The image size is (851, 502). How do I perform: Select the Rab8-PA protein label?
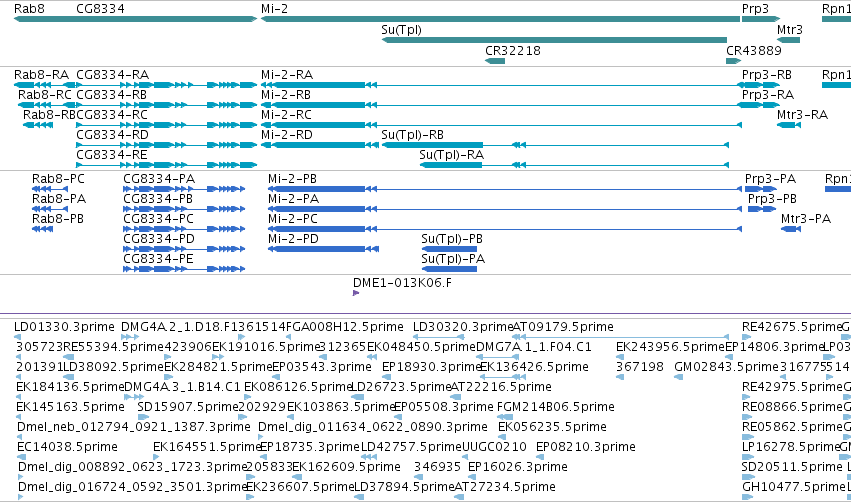click(59, 199)
